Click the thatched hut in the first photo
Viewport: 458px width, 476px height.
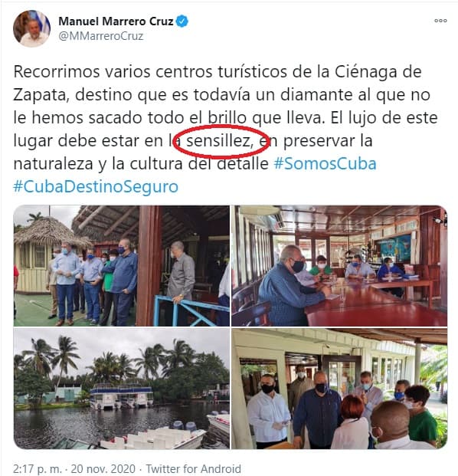click(x=44, y=255)
